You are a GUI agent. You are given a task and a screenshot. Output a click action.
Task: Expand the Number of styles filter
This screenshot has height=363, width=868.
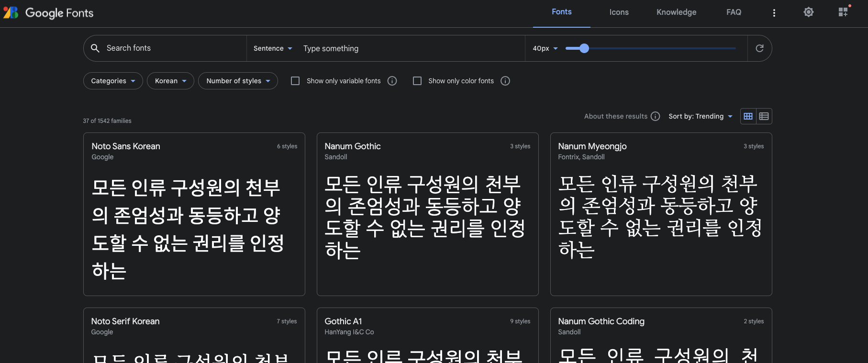tap(238, 81)
